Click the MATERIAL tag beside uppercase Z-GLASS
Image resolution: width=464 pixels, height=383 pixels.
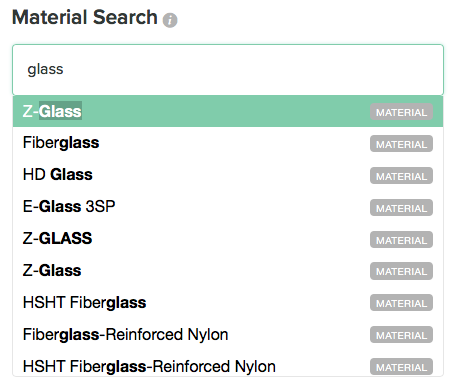[401, 240]
